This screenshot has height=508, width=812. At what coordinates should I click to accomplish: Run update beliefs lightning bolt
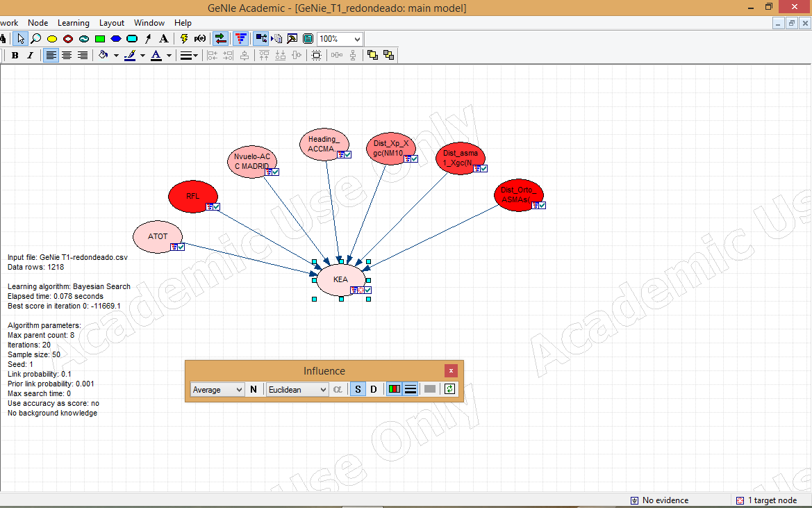click(x=184, y=39)
